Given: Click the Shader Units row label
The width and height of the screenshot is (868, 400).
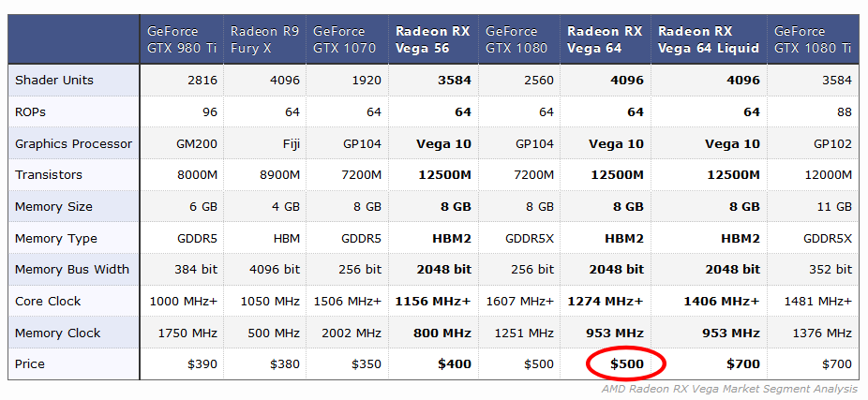Looking at the screenshot, I should point(54,81).
